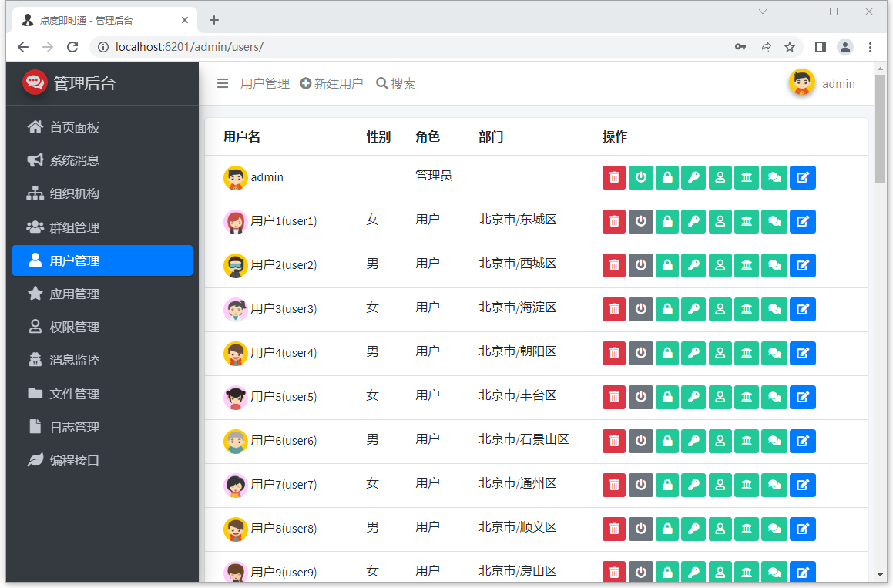Toggle power status for user3 row
The image size is (893, 588).
point(641,309)
